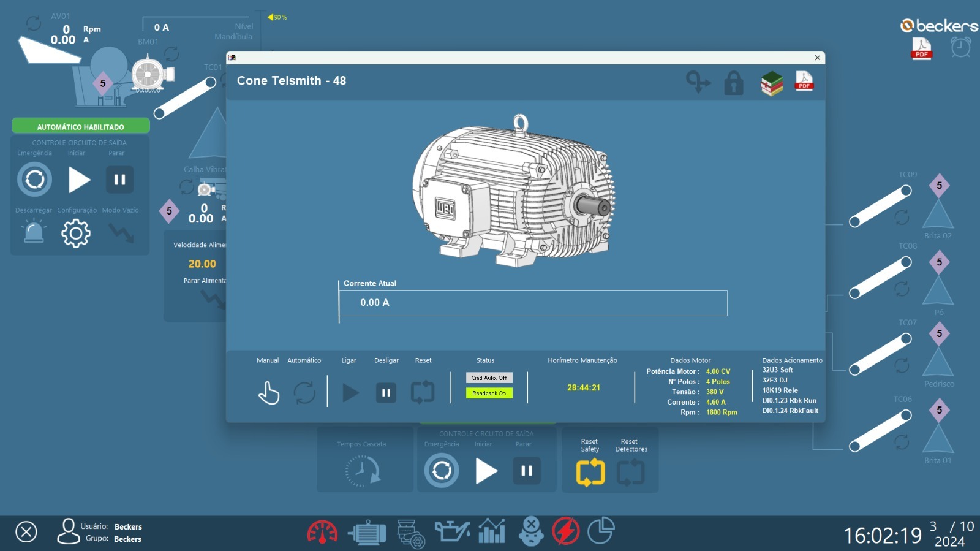Open the crusher settings icon in bottom bar

coord(410,533)
